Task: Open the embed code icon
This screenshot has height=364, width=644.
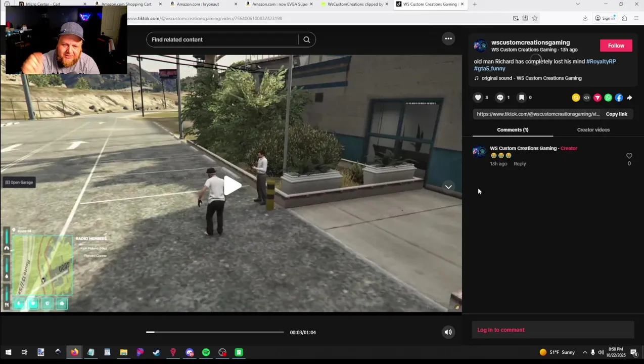Action: (x=586, y=98)
